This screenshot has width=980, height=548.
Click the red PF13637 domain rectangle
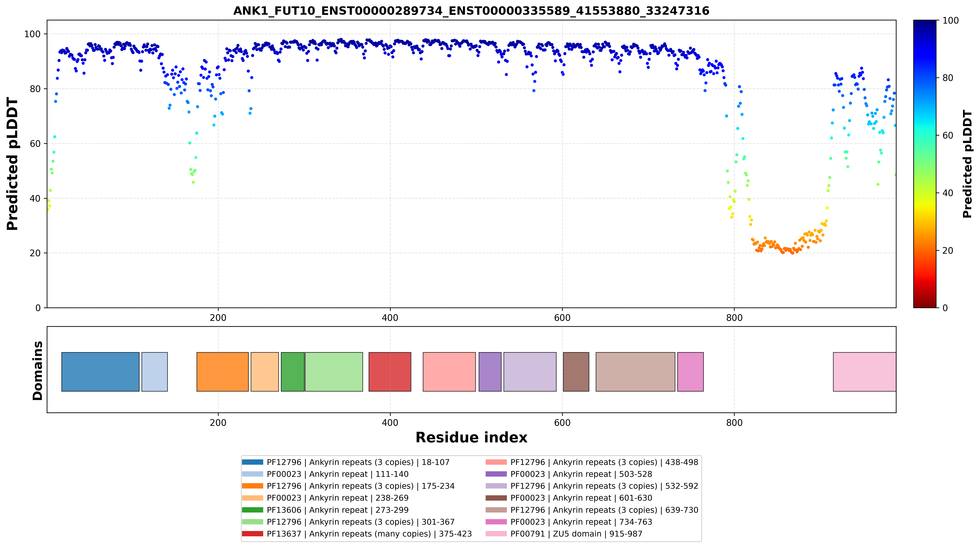(x=390, y=372)
